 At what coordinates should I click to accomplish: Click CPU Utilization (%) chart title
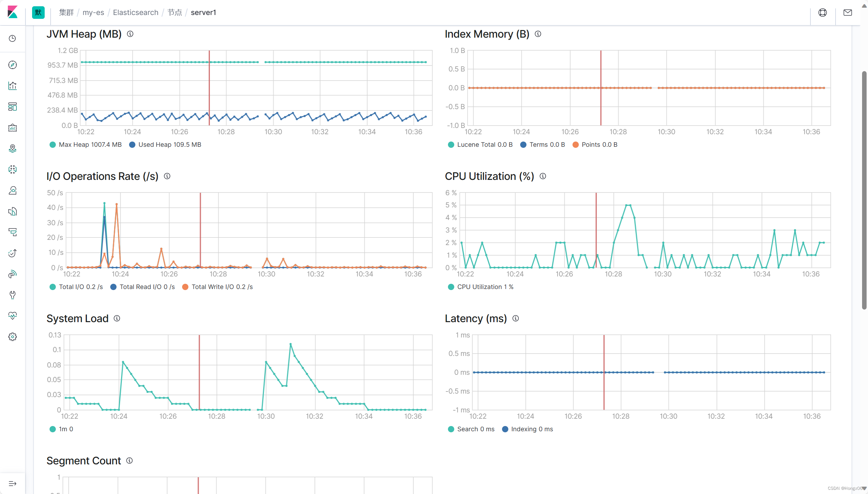[489, 176]
